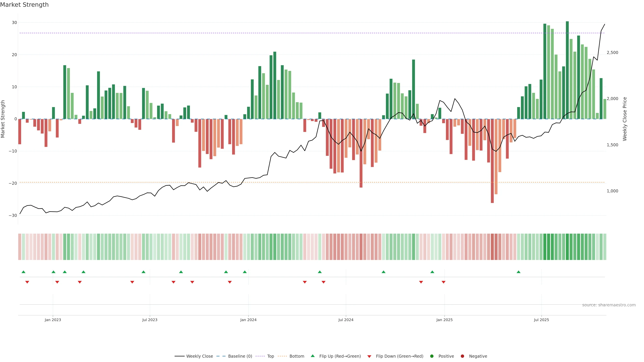Image resolution: width=644 pixels, height=362 pixels.
Task: Click the red Negative circle in legend
Action: coord(462,356)
